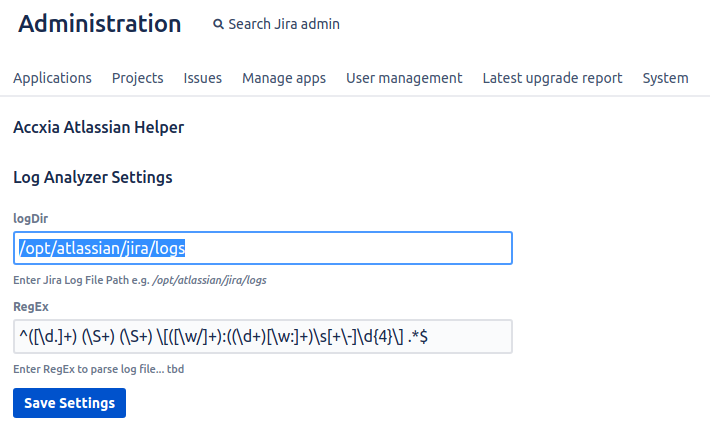This screenshot has width=710, height=433.
Task: Switch to the System tab
Action: (x=665, y=78)
